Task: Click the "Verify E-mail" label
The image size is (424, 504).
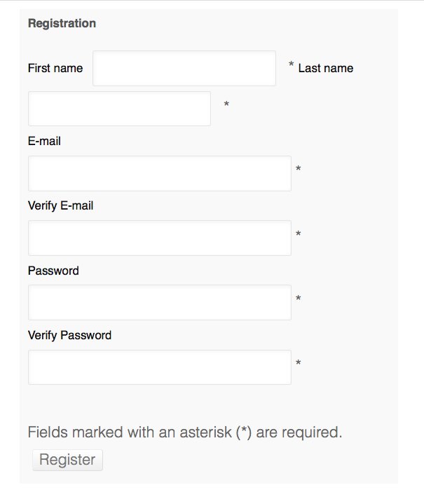Action: (x=60, y=206)
